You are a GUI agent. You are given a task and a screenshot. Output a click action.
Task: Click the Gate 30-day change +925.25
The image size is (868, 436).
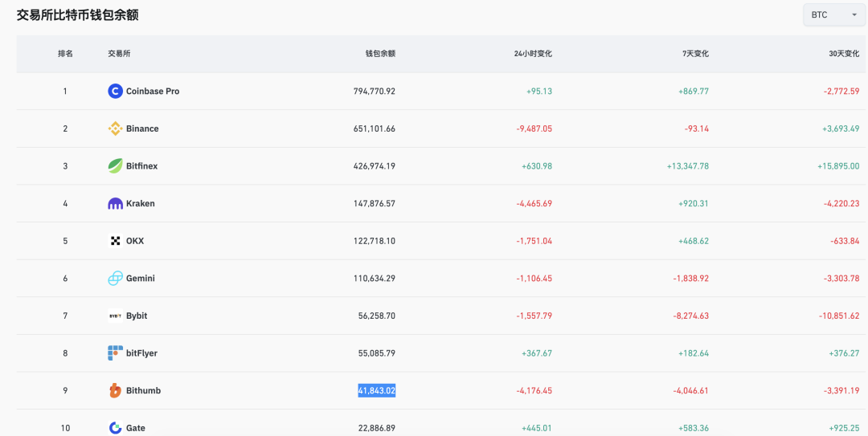click(x=844, y=428)
